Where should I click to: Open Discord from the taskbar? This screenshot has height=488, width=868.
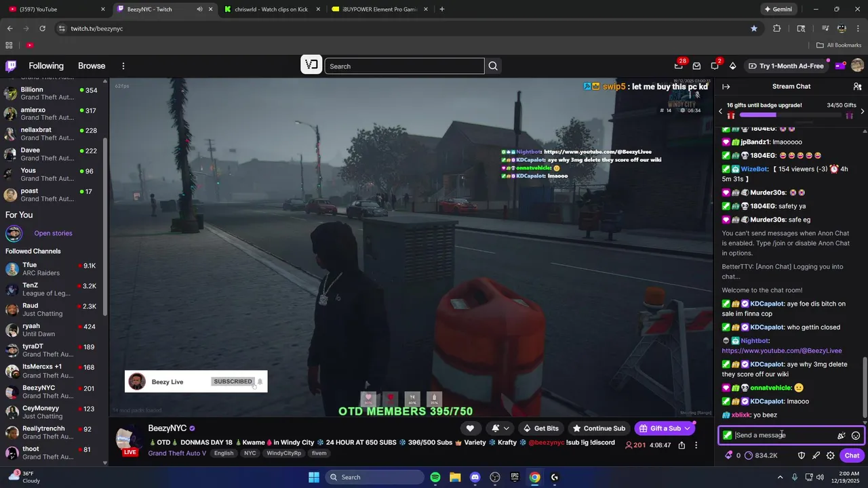coord(475,477)
